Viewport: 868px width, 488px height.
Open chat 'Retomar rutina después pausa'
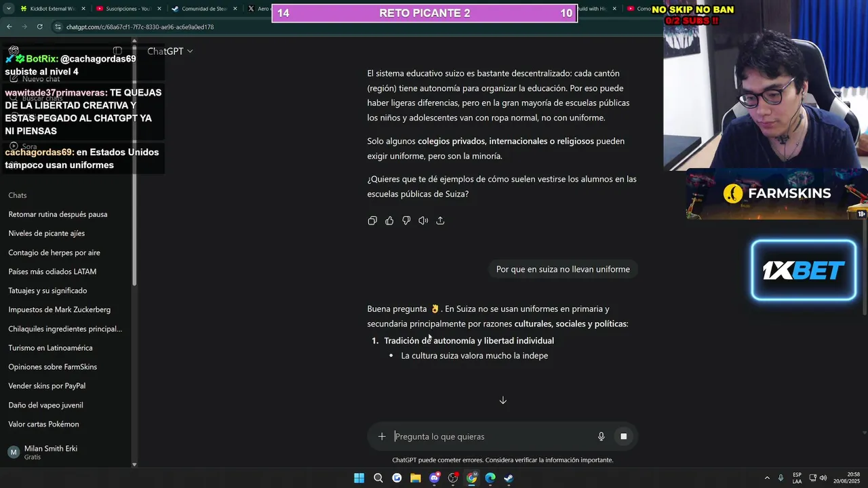[x=66, y=214]
